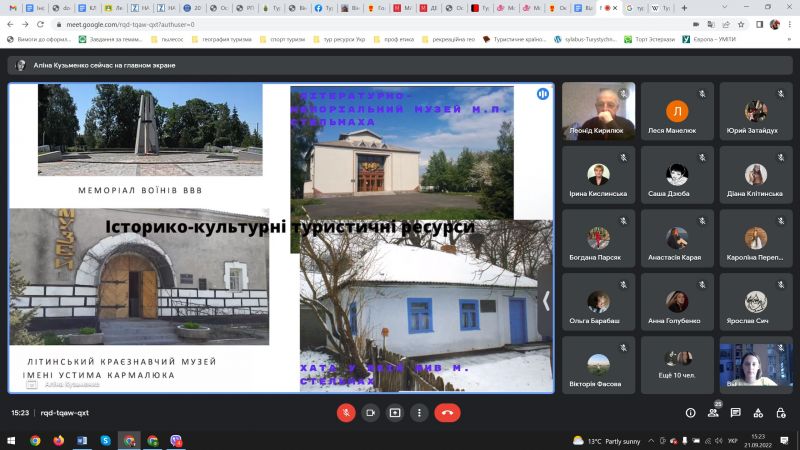Select Леся Манелюк participant tile

coord(677,111)
